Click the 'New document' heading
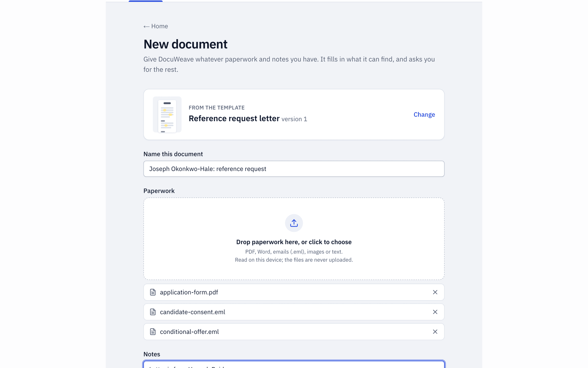The width and height of the screenshot is (588, 368). (x=185, y=44)
